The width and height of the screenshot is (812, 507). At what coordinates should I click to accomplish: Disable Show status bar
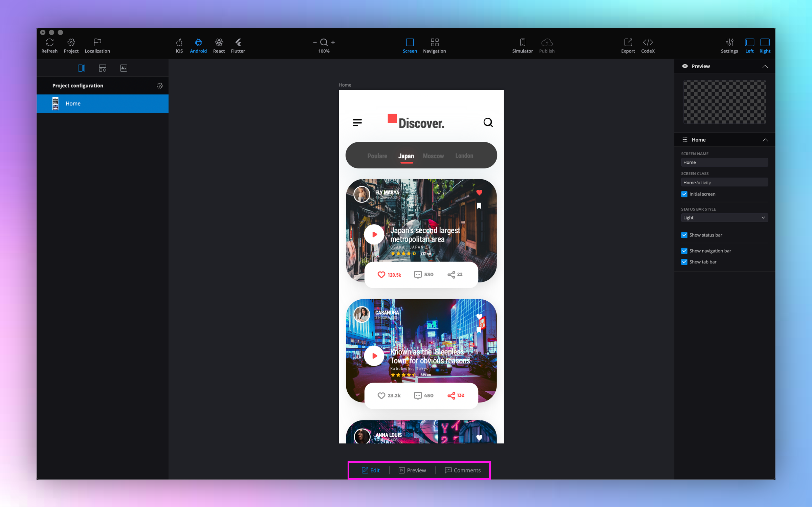tap(684, 235)
